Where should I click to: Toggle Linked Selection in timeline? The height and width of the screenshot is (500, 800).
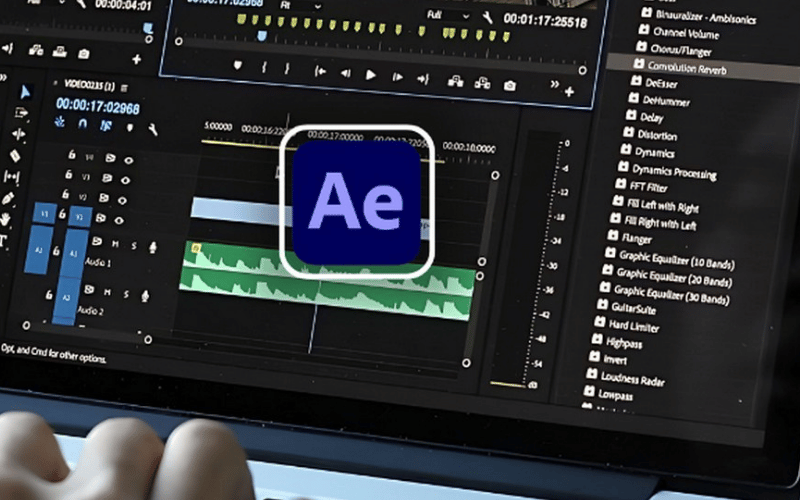(x=106, y=125)
